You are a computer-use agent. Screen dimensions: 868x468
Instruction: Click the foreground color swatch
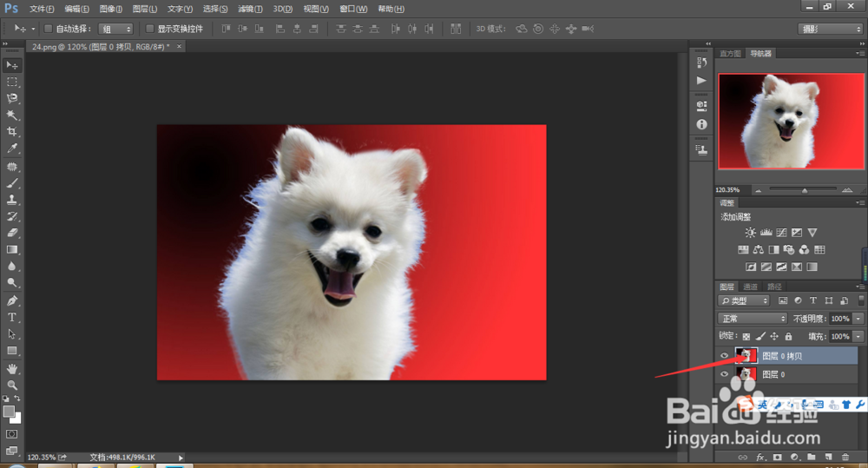coord(9,412)
